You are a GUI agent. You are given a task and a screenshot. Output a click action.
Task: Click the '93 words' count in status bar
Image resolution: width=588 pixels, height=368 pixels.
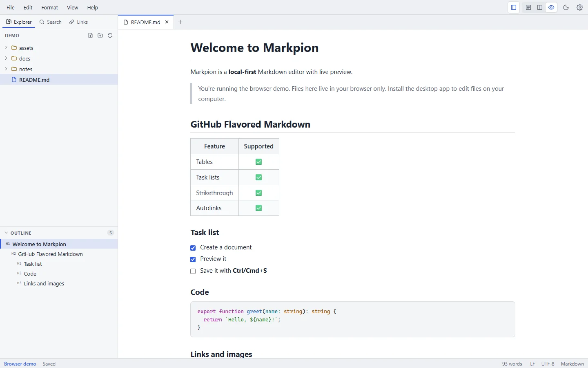click(512, 364)
